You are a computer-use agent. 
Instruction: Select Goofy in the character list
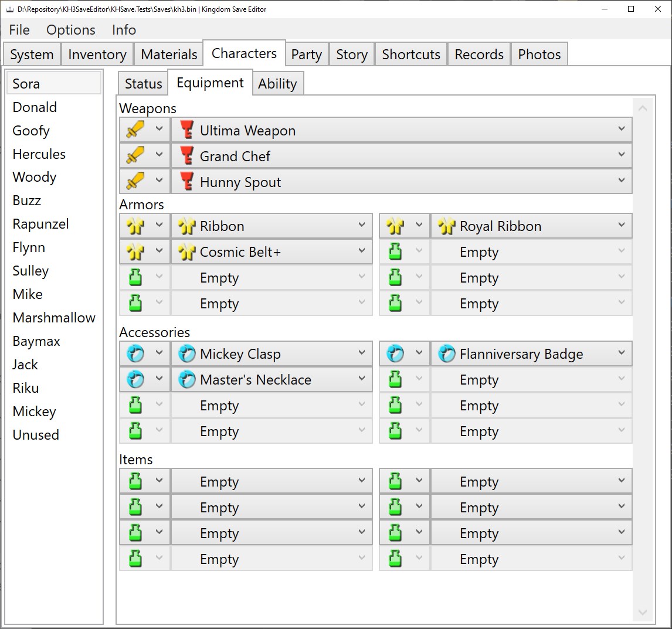(x=54, y=130)
